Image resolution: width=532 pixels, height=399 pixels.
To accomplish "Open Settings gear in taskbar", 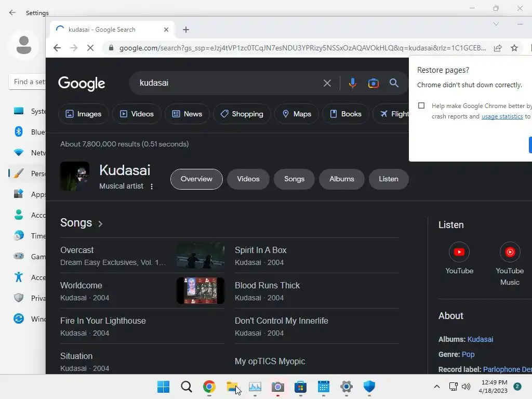I will pyautogui.click(x=346, y=387).
